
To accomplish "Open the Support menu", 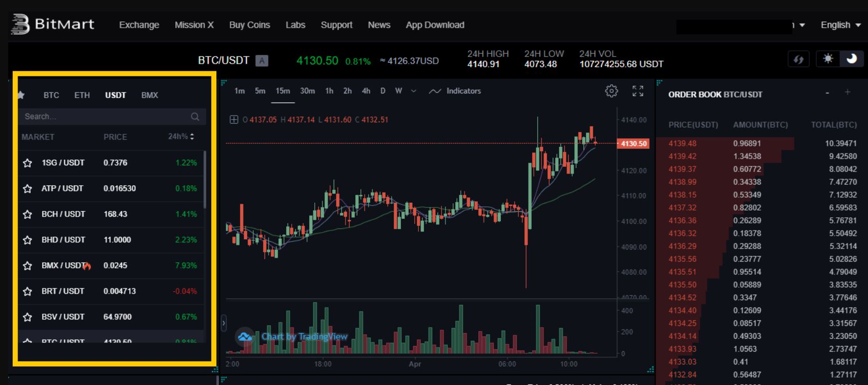I will (336, 25).
